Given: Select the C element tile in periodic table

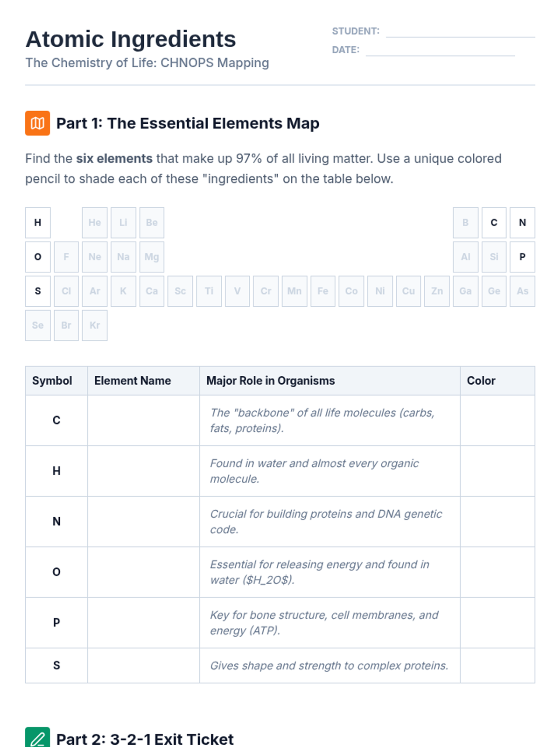Looking at the screenshot, I should click(x=494, y=223).
